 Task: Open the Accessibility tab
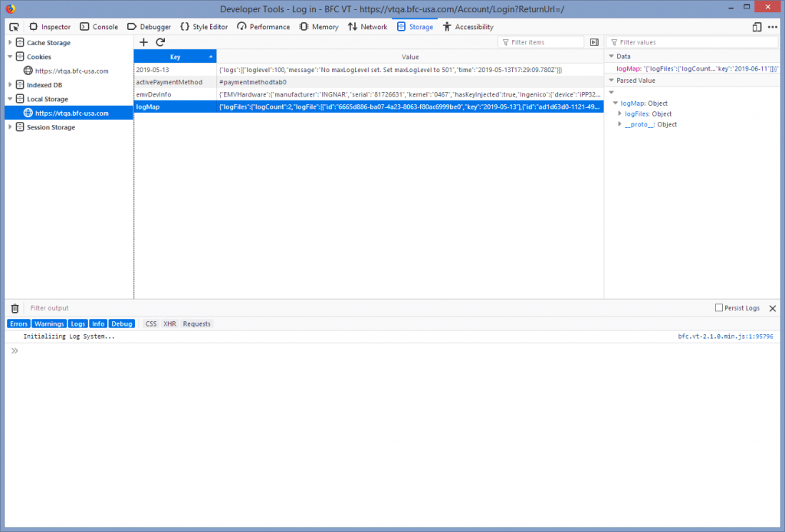pos(468,27)
